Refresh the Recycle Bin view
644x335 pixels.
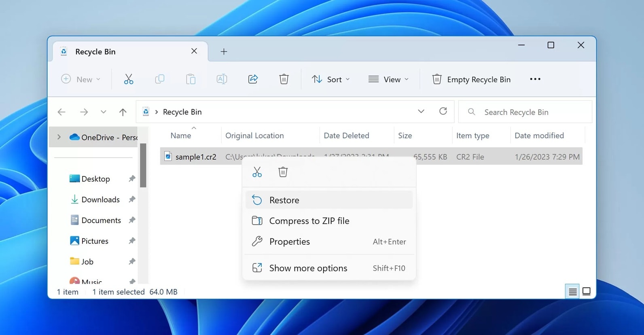(443, 111)
